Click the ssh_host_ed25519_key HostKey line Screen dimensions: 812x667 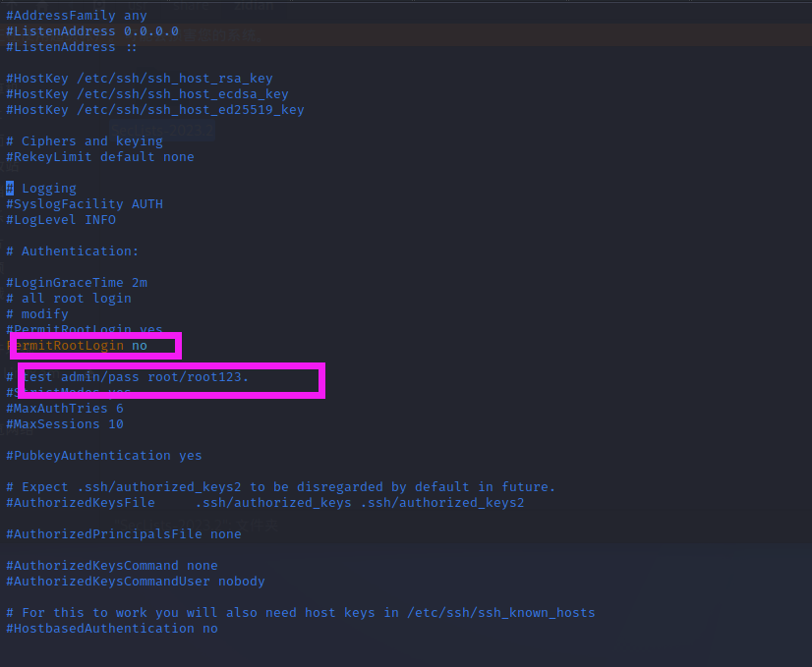click(x=155, y=110)
